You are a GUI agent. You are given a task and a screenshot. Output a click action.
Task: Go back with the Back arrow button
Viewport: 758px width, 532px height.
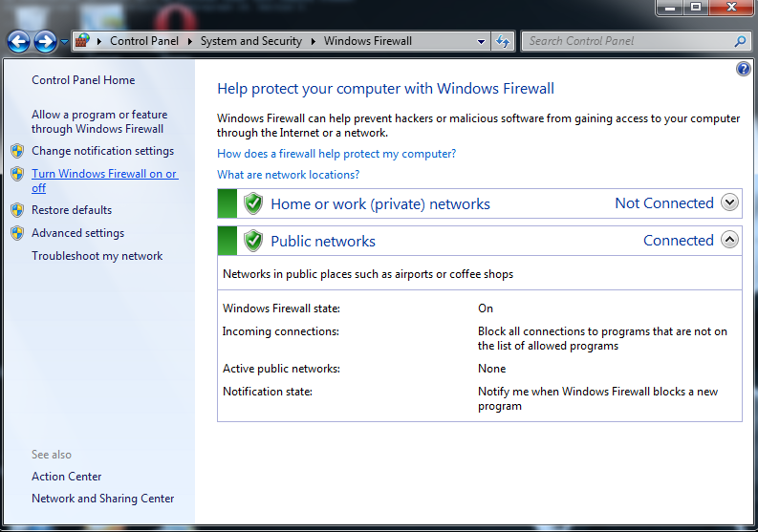coord(18,42)
